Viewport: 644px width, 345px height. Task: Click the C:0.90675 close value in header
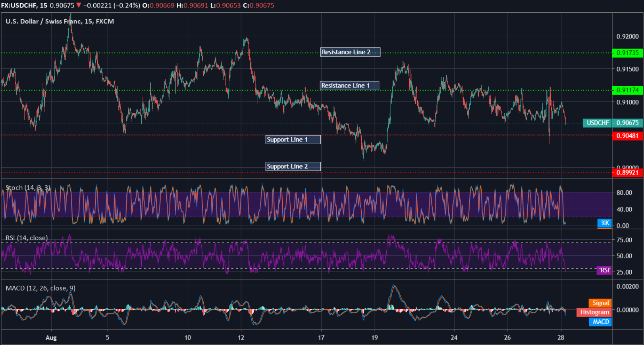click(258, 6)
